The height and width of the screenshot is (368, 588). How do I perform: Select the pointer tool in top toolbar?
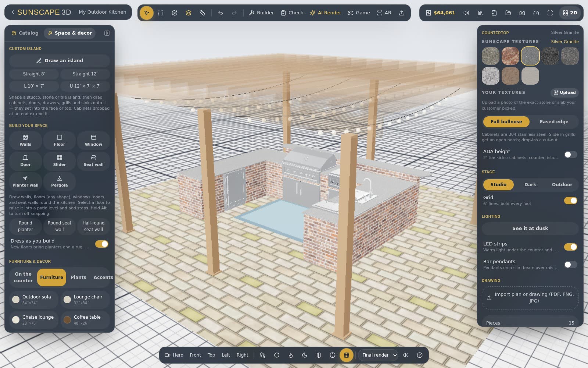(146, 13)
